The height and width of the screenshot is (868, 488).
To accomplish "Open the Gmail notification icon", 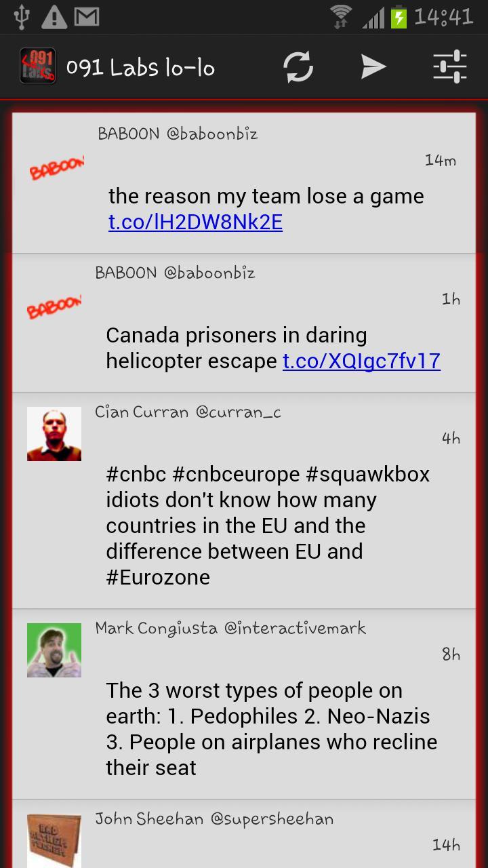I will (87, 17).
